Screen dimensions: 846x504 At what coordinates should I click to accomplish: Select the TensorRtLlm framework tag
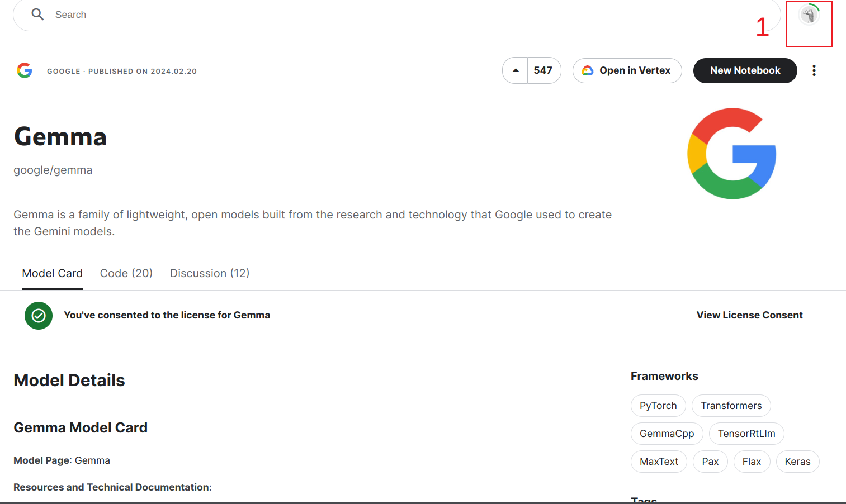tap(746, 434)
